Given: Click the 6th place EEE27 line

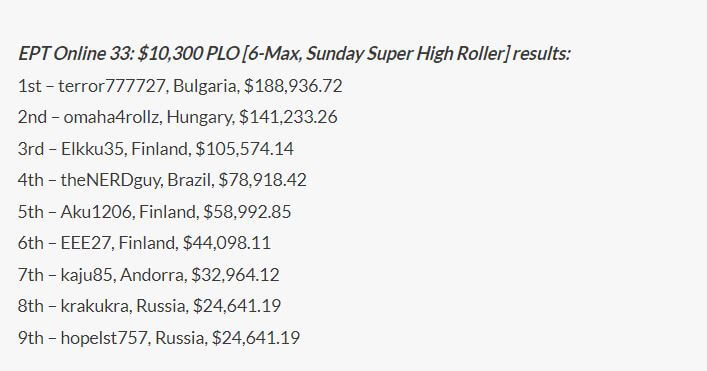Looking at the screenshot, I should [144, 243].
